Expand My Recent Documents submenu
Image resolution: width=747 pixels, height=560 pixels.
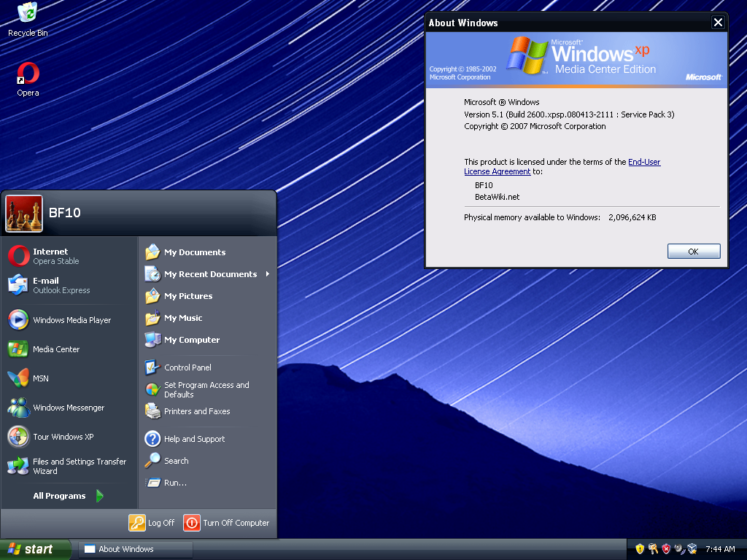(x=210, y=274)
